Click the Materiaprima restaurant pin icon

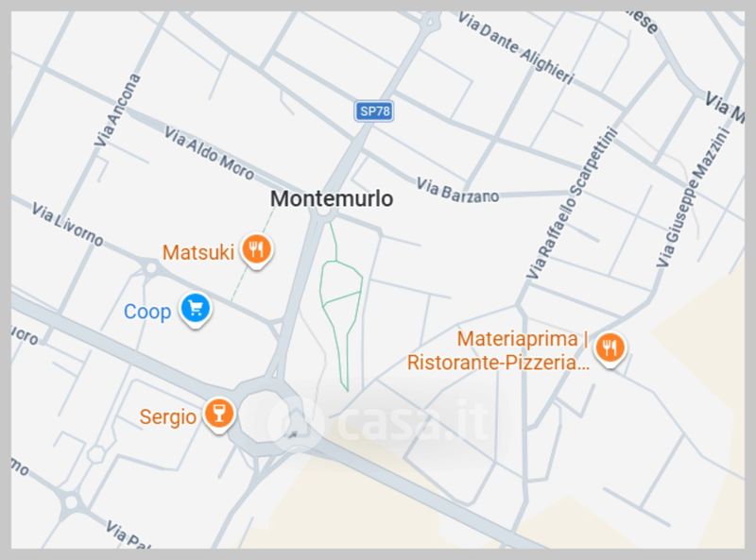(610, 349)
